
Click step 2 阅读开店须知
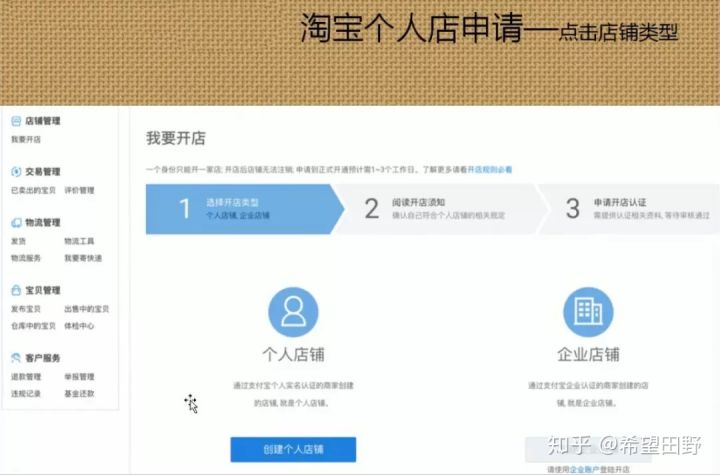coord(440,209)
